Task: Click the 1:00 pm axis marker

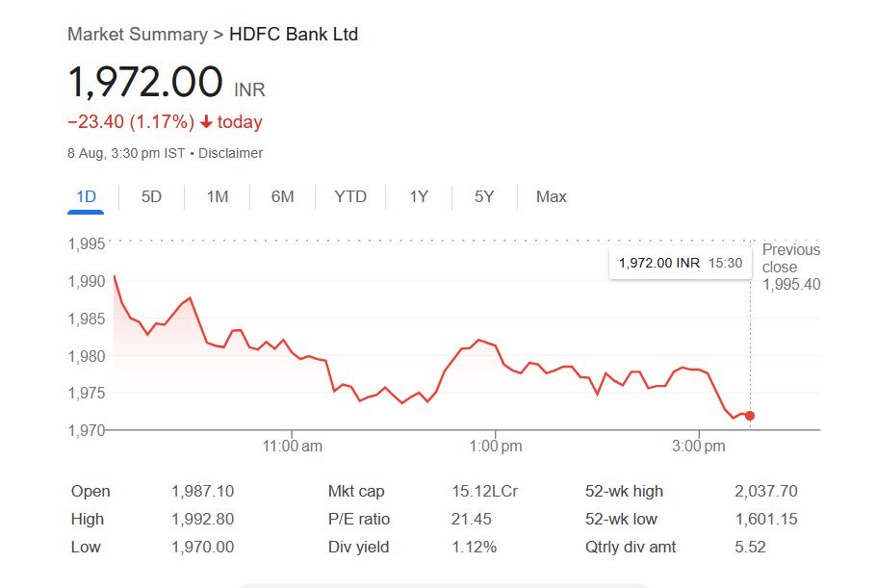Action: pyautogui.click(x=496, y=447)
